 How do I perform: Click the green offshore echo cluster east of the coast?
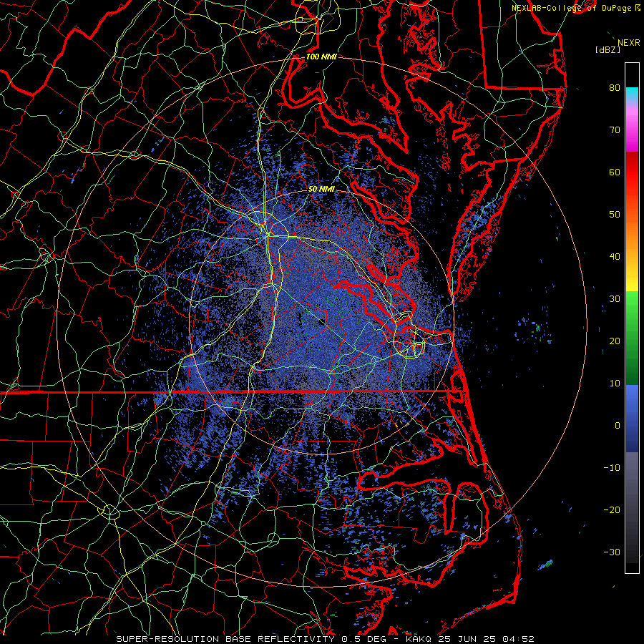pos(537,328)
